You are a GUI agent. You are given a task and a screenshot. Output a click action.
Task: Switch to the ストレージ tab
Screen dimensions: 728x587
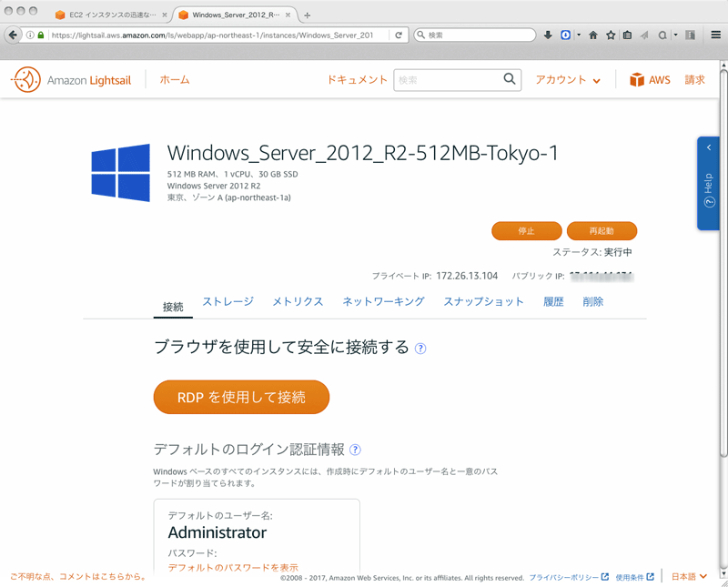pos(228,302)
